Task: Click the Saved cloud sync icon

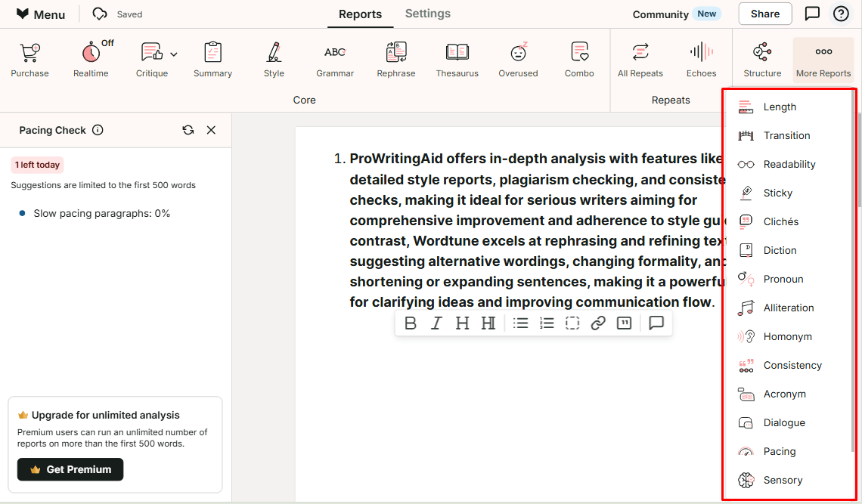Action: coord(100,14)
